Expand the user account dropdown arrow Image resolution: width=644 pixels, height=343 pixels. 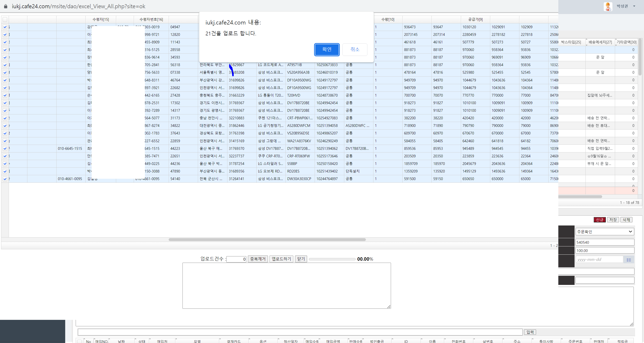(634, 6)
